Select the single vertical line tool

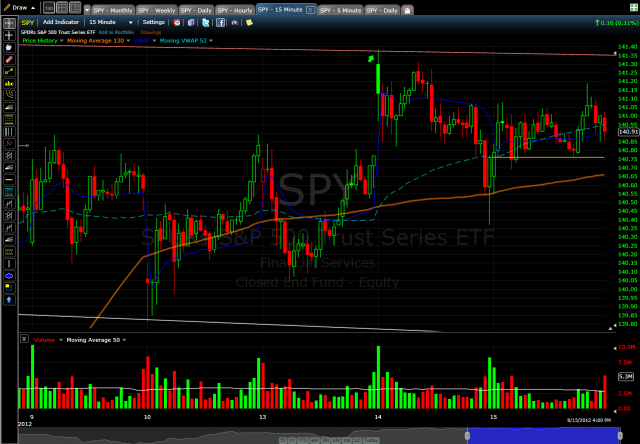(9, 264)
